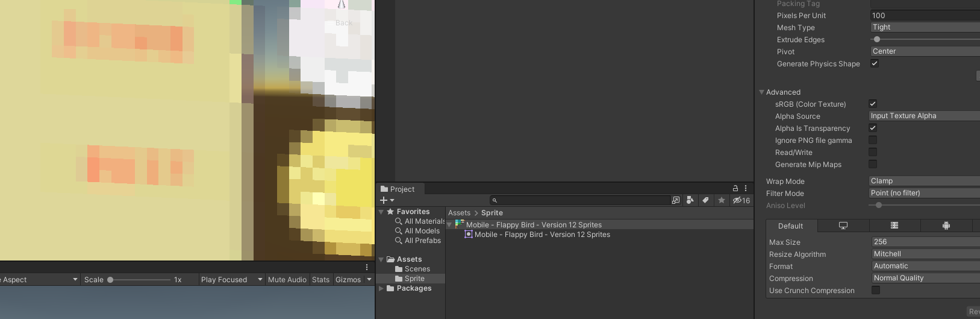Collapse the Advanced section arrow

point(761,92)
